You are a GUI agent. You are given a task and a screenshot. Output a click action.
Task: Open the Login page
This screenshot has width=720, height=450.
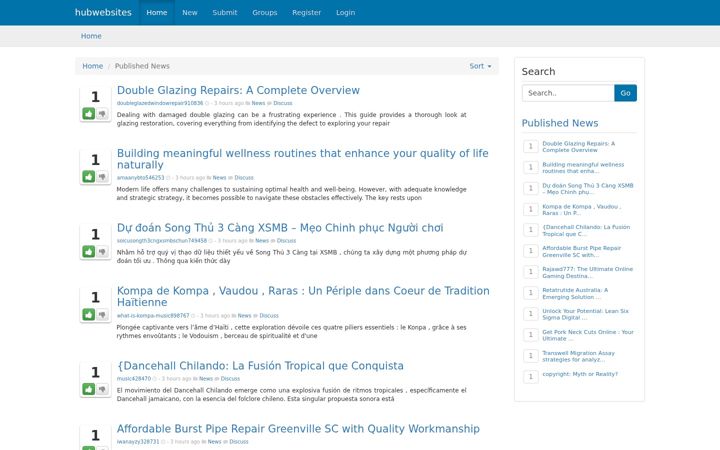click(345, 12)
